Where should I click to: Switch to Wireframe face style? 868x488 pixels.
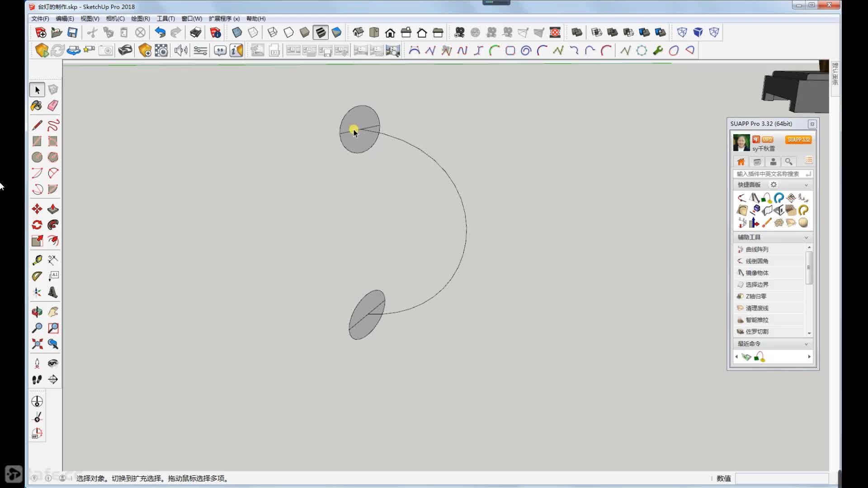273,33
